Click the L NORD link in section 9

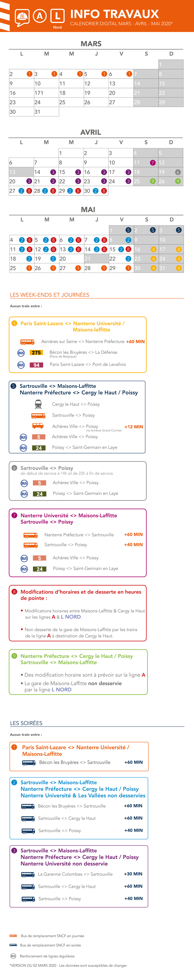point(62,689)
